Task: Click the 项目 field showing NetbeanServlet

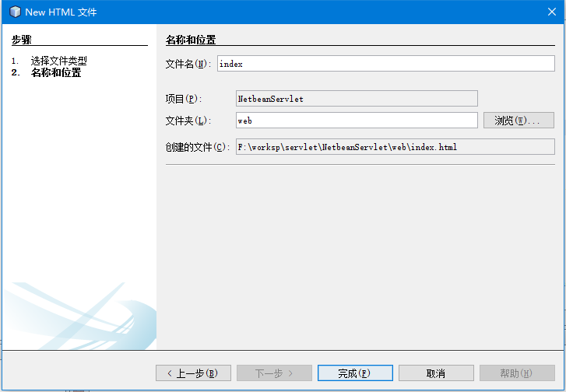Action: [x=356, y=99]
